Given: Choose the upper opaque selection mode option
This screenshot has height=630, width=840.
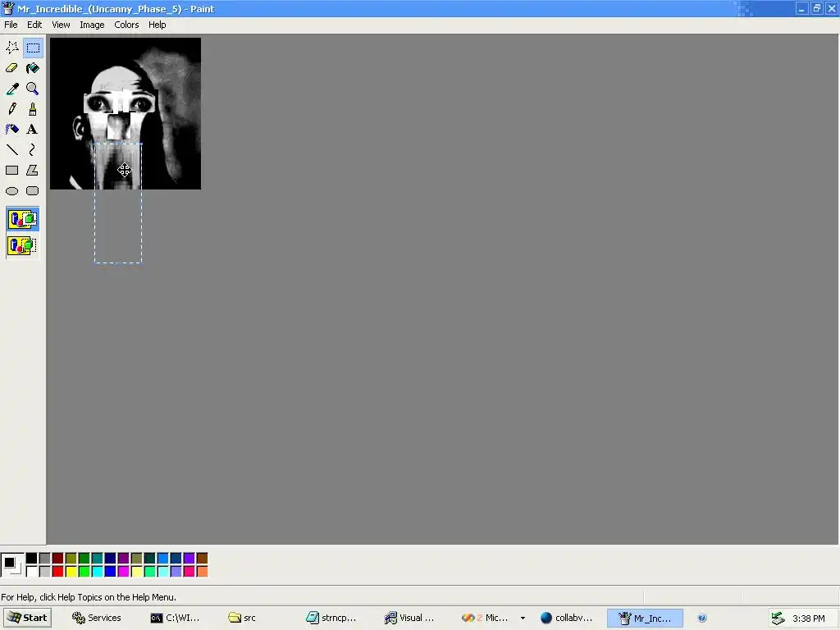Looking at the screenshot, I should click(22, 219).
